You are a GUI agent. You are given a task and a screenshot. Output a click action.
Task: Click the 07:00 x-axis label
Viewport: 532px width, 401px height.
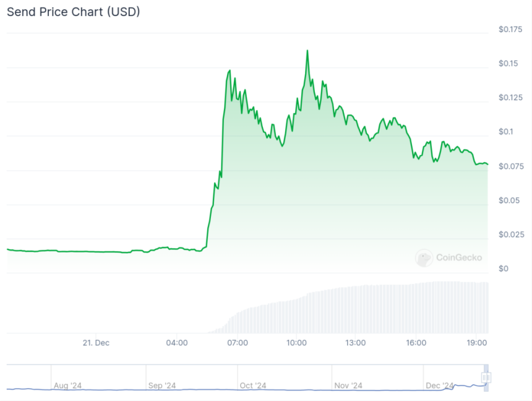[x=238, y=343]
